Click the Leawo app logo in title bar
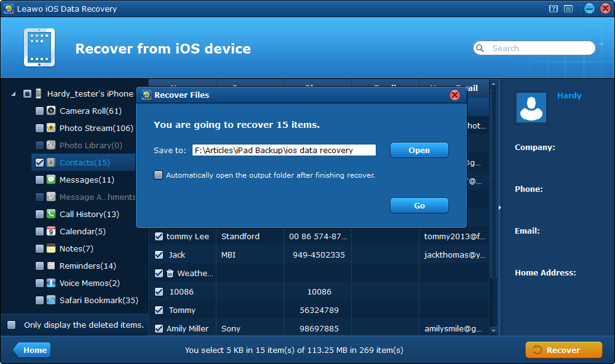615x364 pixels. [9, 9]
